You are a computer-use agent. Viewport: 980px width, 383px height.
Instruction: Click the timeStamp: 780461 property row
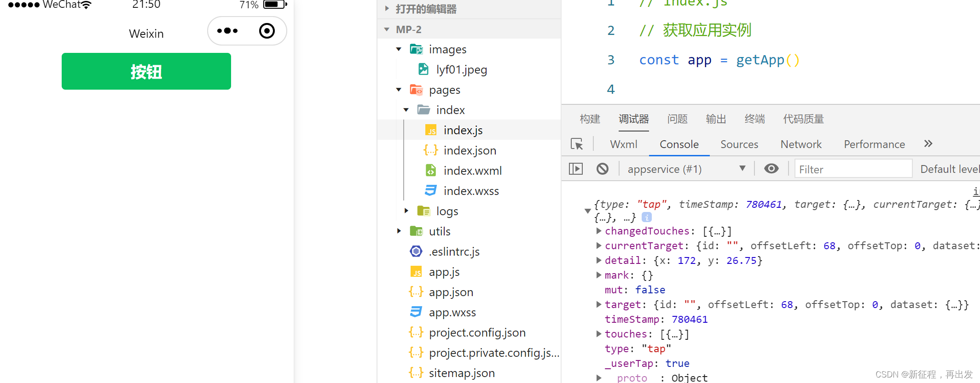[656, 319]
